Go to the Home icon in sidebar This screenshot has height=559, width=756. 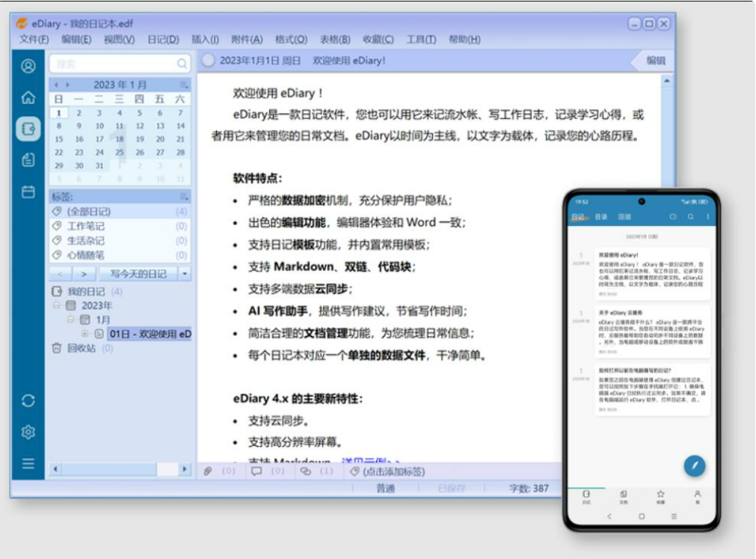click(x=28, y=97)
